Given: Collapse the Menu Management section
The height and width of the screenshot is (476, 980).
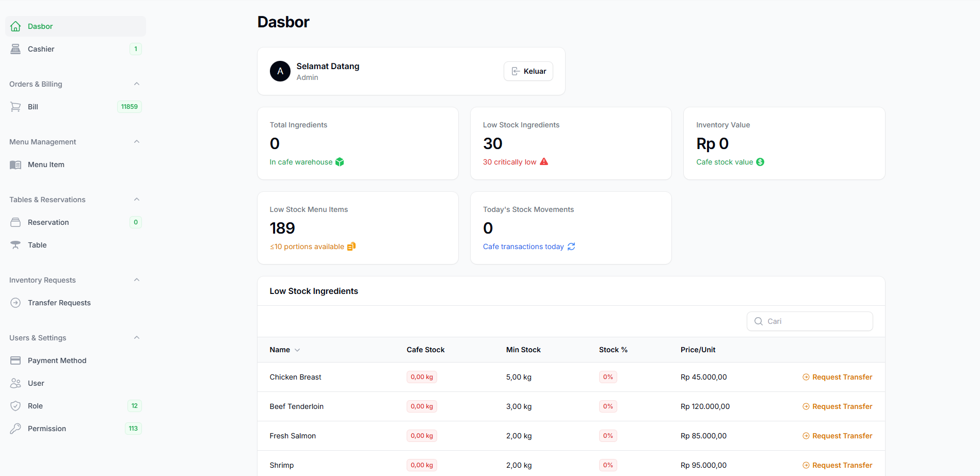Looking at the screenshot, I should click(x=137, y=142).
